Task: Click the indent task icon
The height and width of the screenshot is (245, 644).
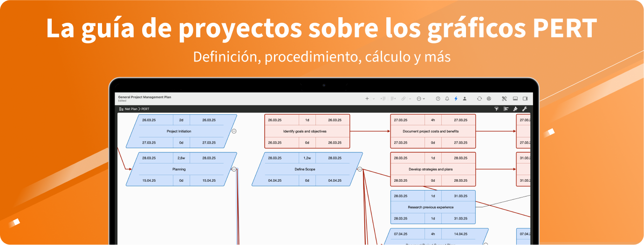Action: [384, 99]
